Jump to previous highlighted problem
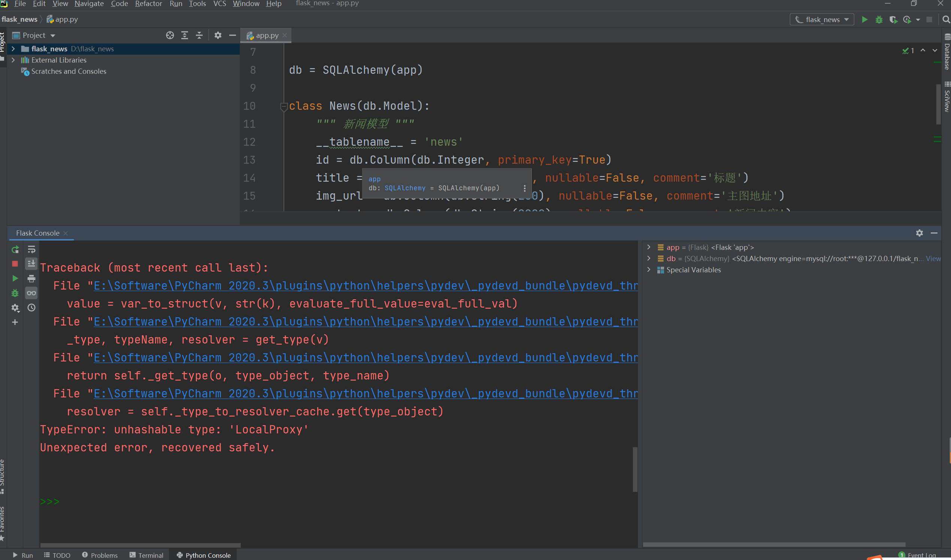The width and height of the screenshot is (951, 560). coord(923,50)
